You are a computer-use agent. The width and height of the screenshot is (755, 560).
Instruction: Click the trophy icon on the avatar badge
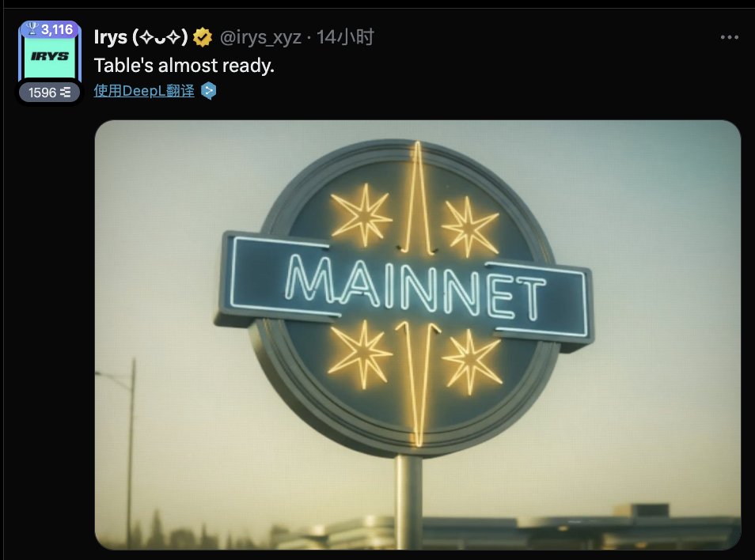32,28
